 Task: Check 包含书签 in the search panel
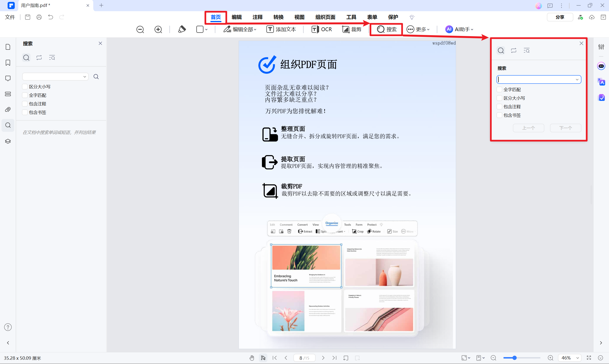pos(25,112)
